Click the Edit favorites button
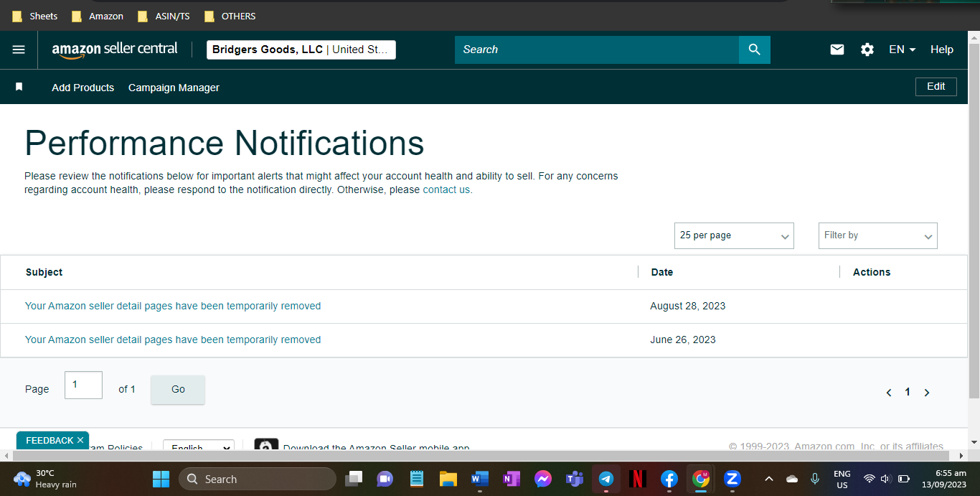Viewport: 980px width, 496px height. tap(936, 87)
